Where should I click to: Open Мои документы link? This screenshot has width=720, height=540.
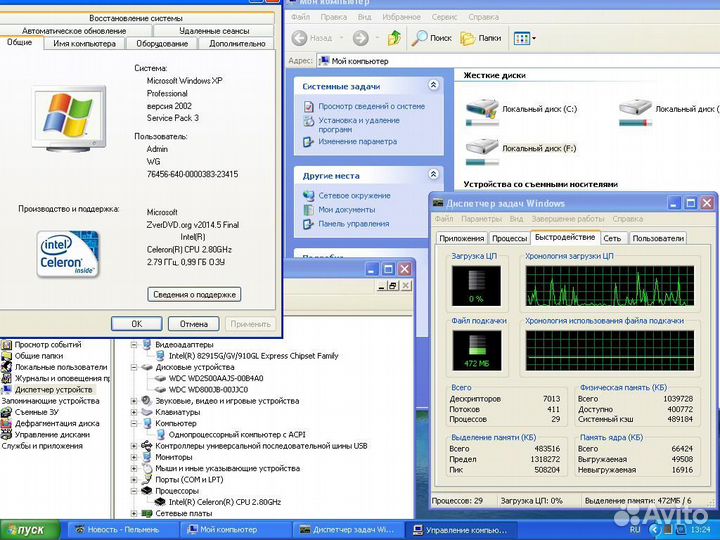(347, 209)
